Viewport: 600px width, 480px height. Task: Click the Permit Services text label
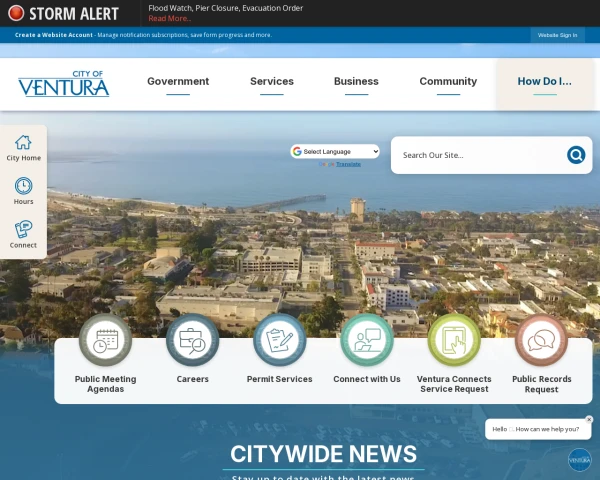(280, 379)
